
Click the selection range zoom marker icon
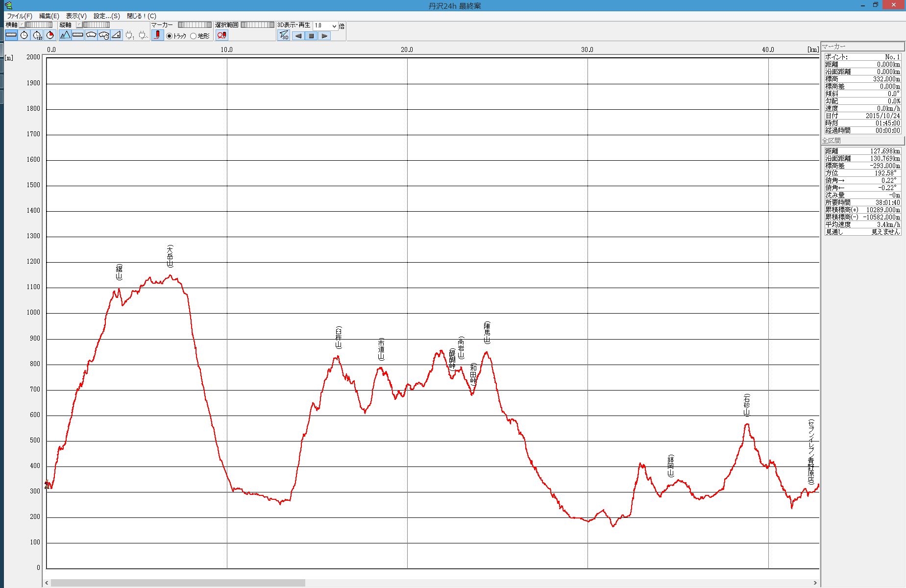[x=222, y=35]
